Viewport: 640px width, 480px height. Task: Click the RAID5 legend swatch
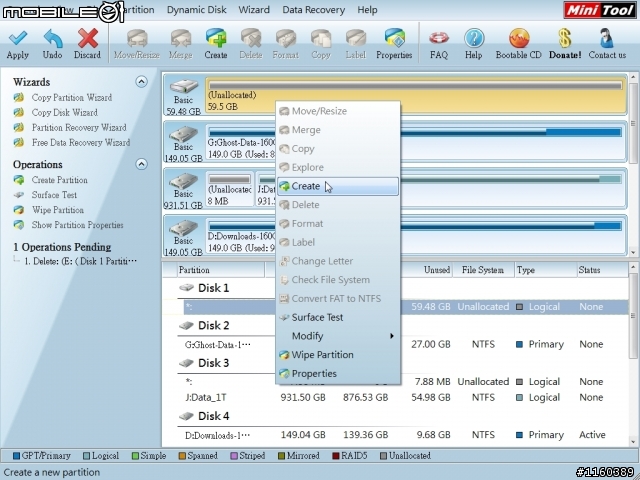click(336, 456)
